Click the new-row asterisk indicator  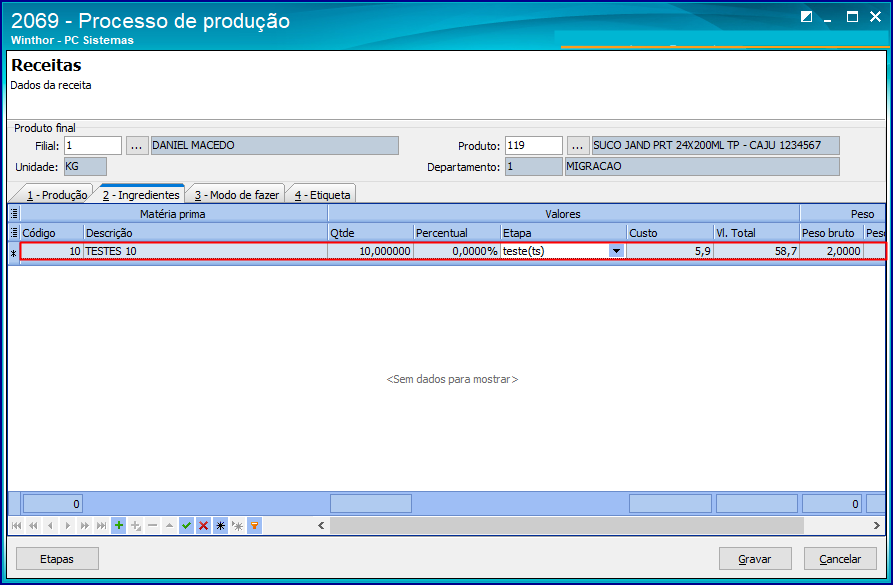click(x=14, y=253)
